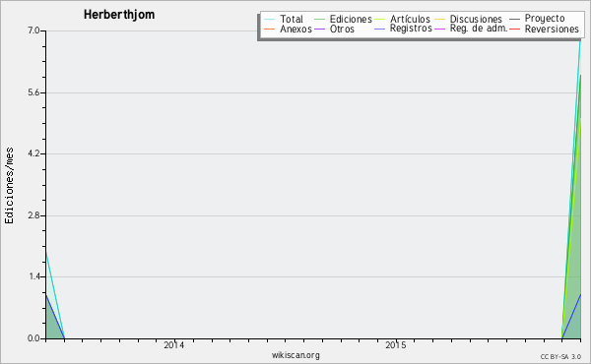Viewport: 591px width, 364px height.
Task: Click the orange Anexos legend line swatch
Action: (x=269, y=29)
